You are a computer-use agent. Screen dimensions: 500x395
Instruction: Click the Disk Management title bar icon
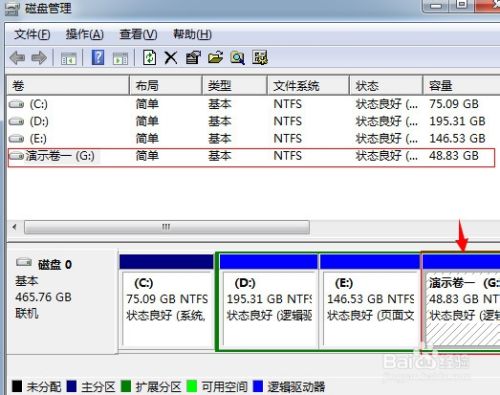click(x=12, y=9)
